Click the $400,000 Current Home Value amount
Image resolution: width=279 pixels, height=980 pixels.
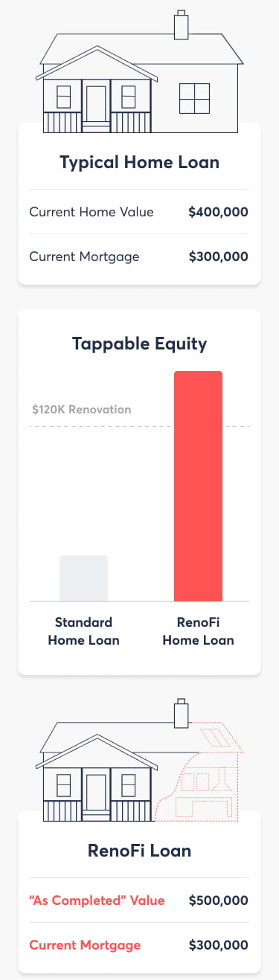pyautogui.click(x=219, y=212)
